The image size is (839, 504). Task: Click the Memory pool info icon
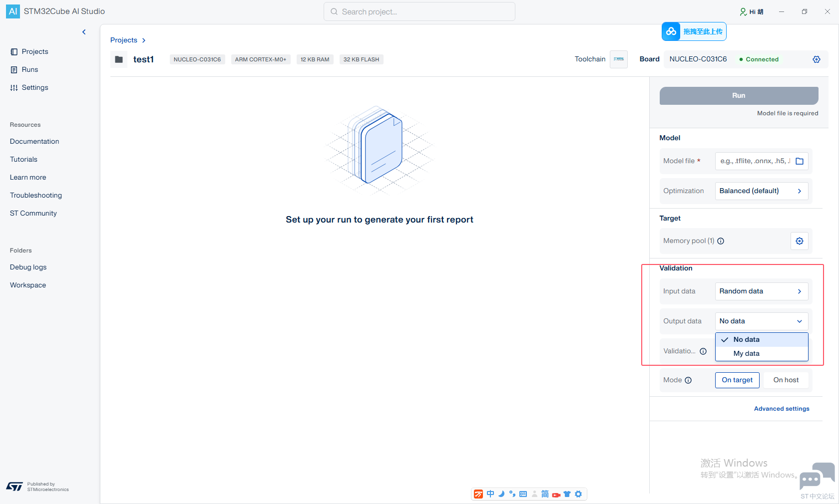721,241
